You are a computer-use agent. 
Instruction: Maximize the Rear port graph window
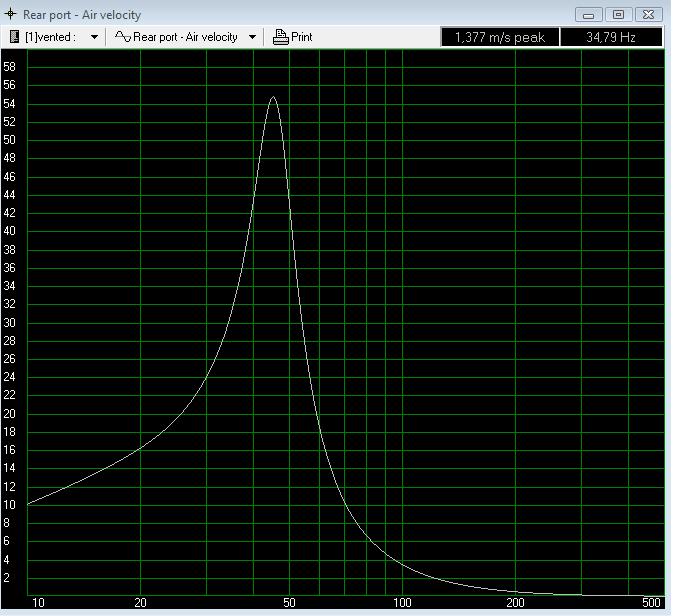coord(618,14)
